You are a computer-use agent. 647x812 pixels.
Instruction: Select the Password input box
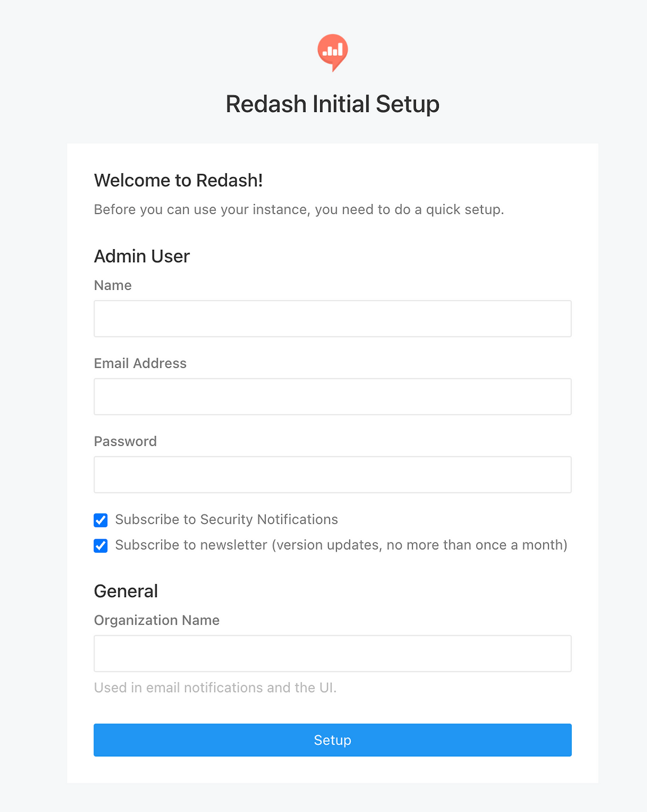click(333, 474)
